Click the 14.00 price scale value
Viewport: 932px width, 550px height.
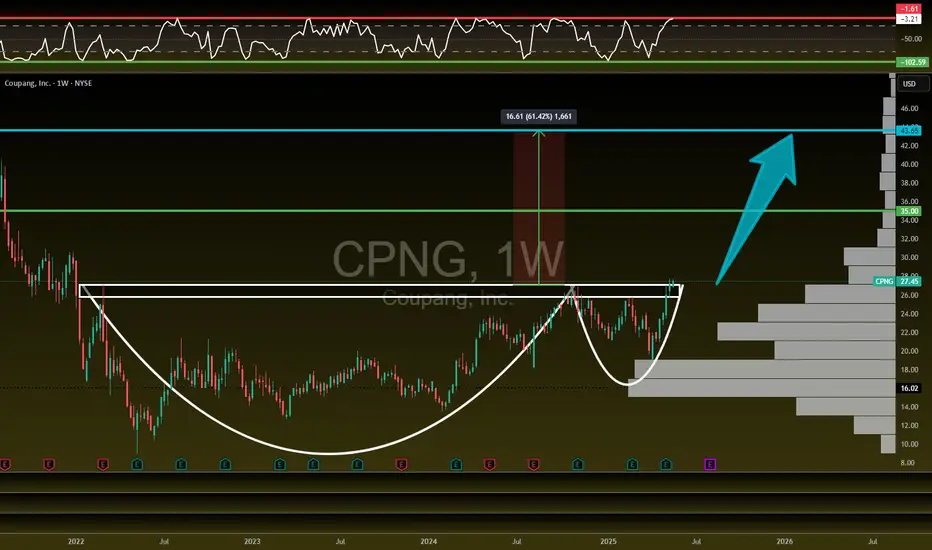coord(909,407)
